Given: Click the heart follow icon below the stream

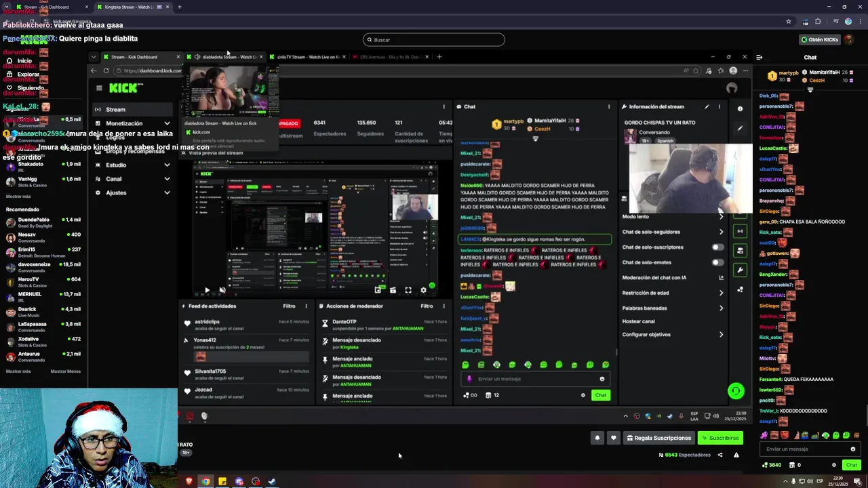Looking at the screenshot, I should point(614,438).
